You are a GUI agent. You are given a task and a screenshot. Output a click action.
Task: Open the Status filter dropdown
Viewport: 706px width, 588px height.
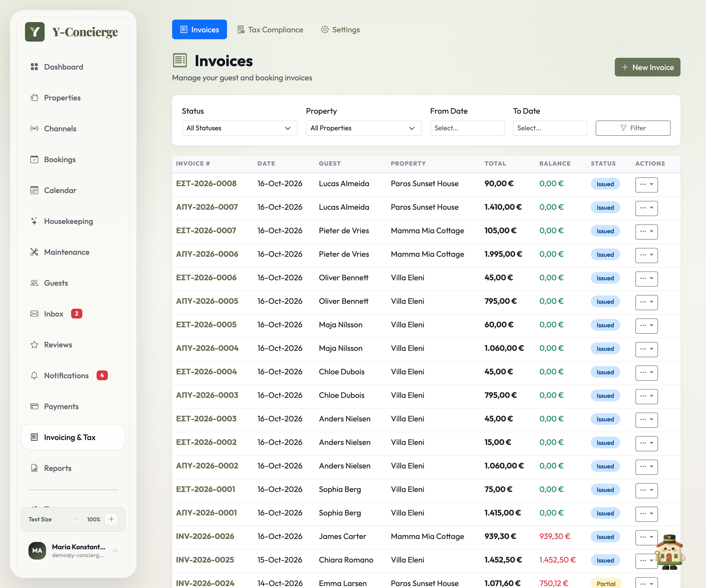[x=240, y=128]
